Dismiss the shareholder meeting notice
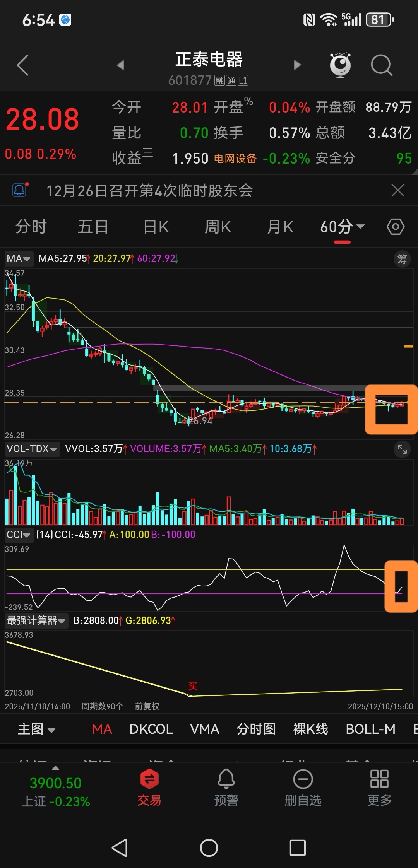 398,190
